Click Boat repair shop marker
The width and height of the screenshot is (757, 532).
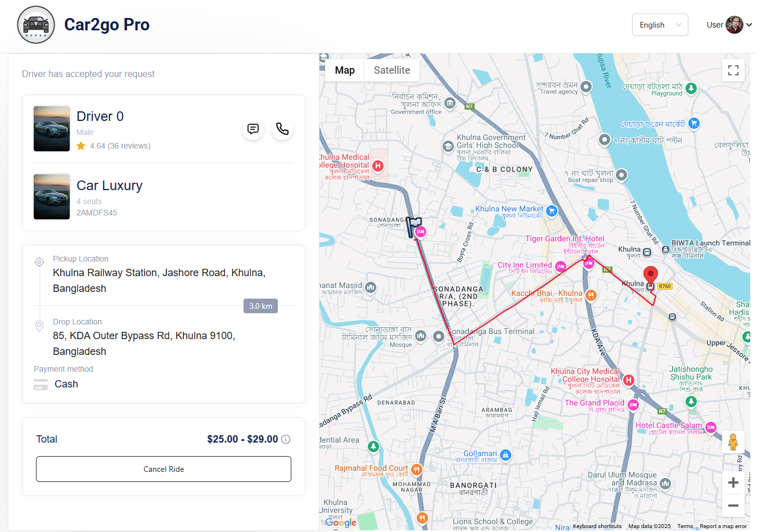pos(621,175)
